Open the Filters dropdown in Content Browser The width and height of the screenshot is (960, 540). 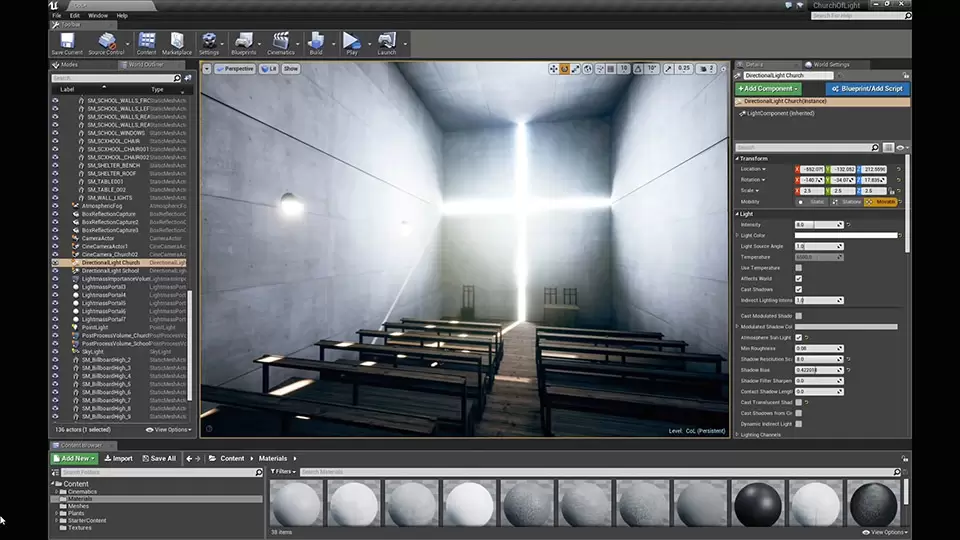click(x=284, y=471)
